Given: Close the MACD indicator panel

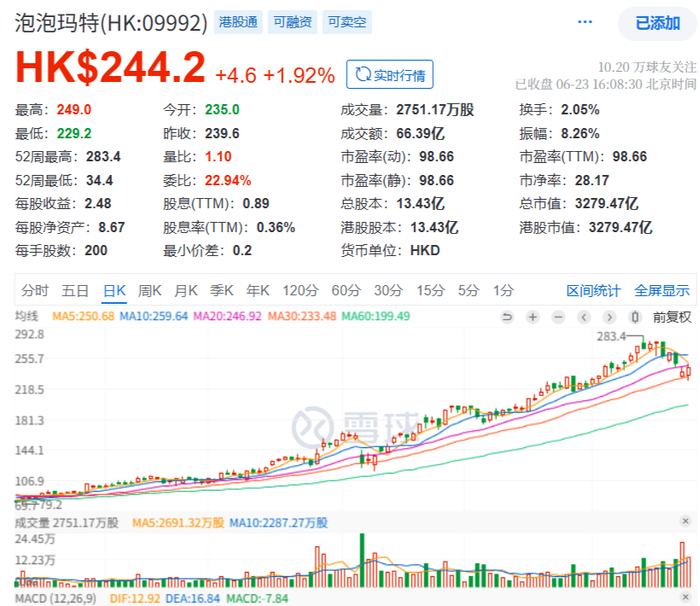Looking at the screenshot, I should tap(685, 597).
